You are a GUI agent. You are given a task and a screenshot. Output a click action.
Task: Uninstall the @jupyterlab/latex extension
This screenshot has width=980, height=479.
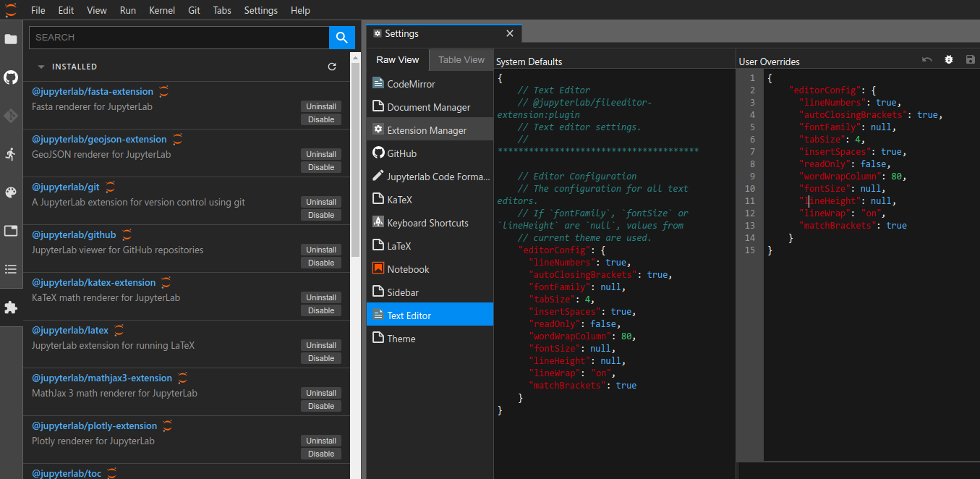pos(321,345)
